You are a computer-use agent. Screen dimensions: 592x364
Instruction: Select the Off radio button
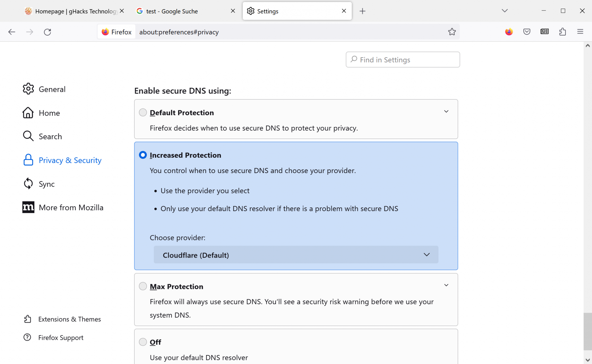point(143,341)
